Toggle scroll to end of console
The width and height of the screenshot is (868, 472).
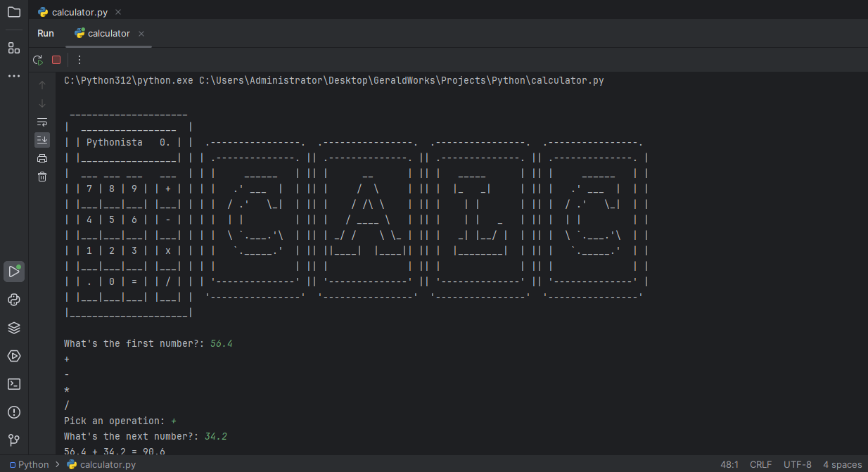[42, 140]
